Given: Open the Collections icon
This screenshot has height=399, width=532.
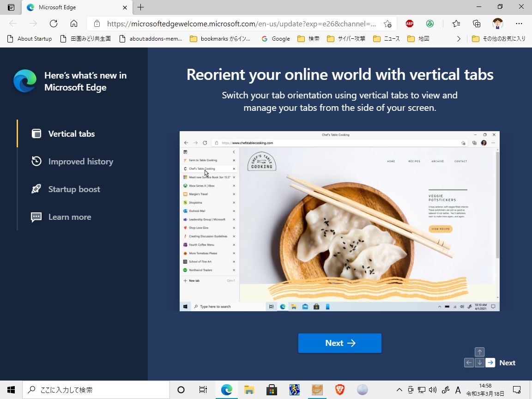Looking at the screenshot, I should click(477, 24).
